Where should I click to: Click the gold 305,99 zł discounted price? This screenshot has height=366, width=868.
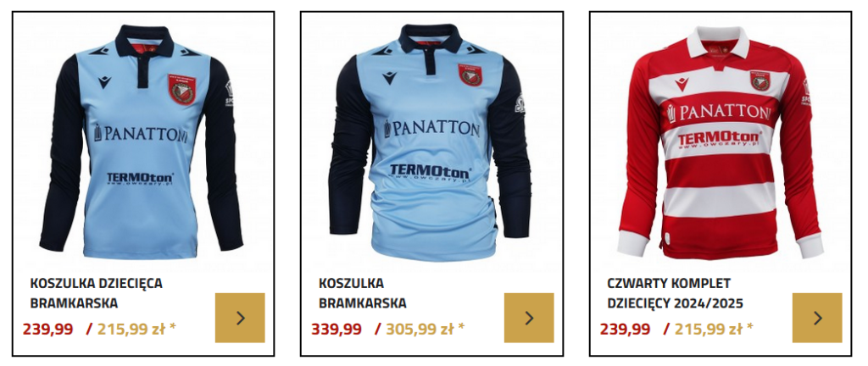[426, 329]
